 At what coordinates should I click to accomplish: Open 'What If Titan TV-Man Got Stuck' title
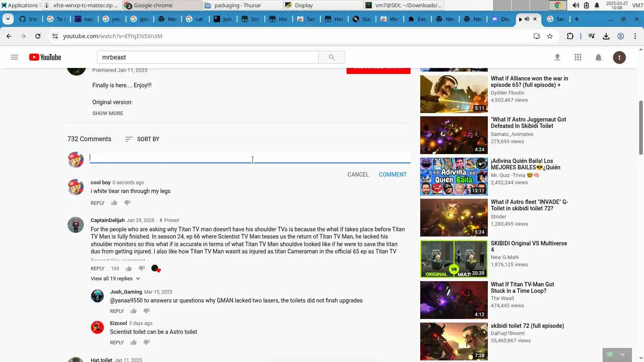coord(522,288)
